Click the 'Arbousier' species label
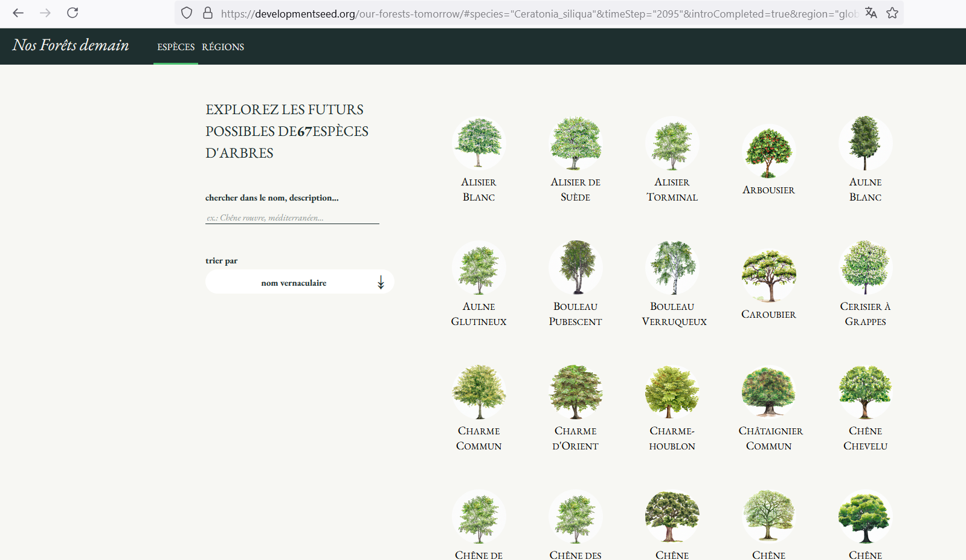Viewport: 966px width, 560px height. [769, 190]
